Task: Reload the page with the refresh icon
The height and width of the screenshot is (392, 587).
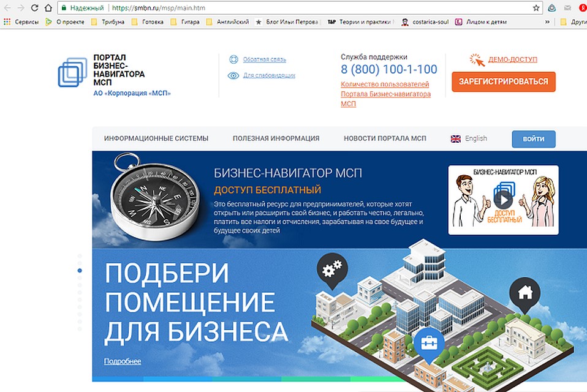Action: pyautogui.click(x=34, y=8)
